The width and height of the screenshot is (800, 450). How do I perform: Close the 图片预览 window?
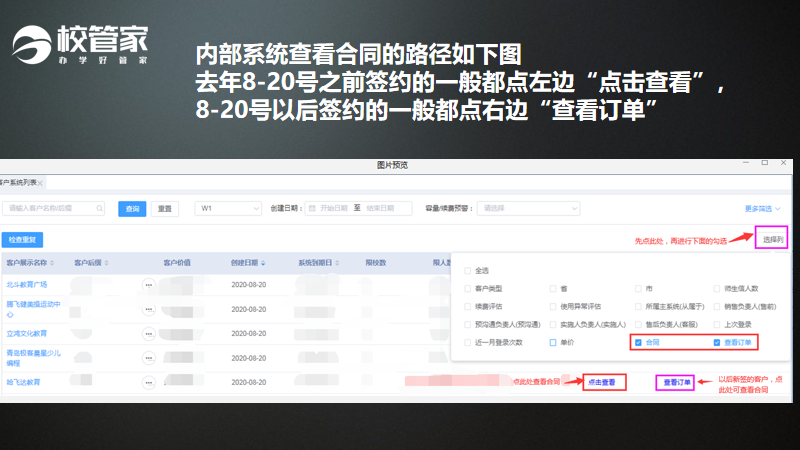pos(784,163)
